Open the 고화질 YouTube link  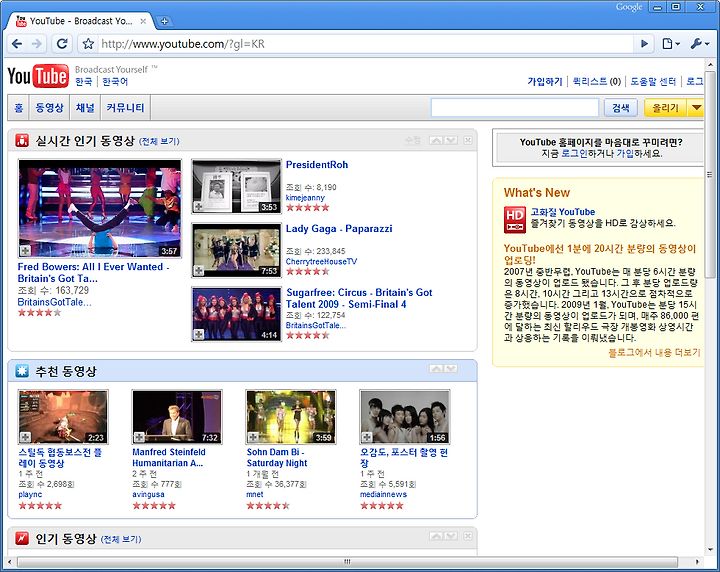(x=562, y=212)
